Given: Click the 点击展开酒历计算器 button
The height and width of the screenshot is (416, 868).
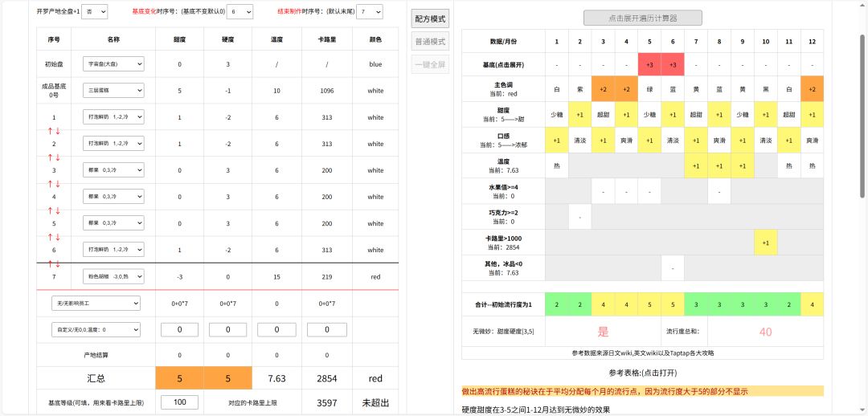Looking at the screenshot, I should pos(643,18).
